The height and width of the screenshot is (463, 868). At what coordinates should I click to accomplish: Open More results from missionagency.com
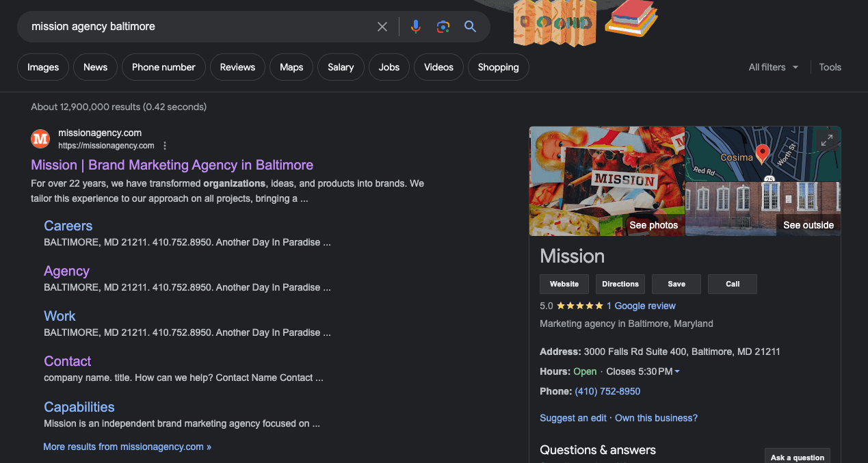click(x=127, y=447)
